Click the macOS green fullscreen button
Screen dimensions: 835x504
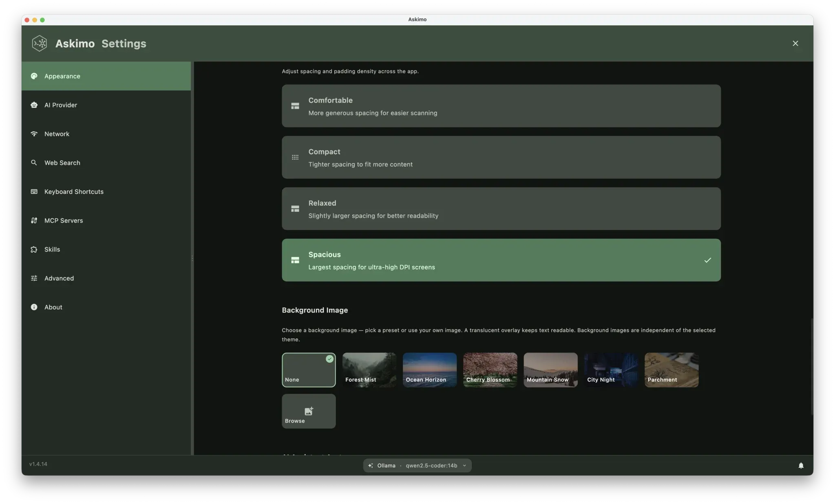tap(42, 20)
